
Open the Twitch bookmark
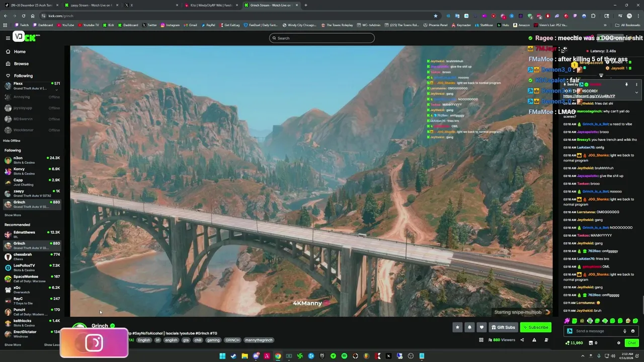21,25
